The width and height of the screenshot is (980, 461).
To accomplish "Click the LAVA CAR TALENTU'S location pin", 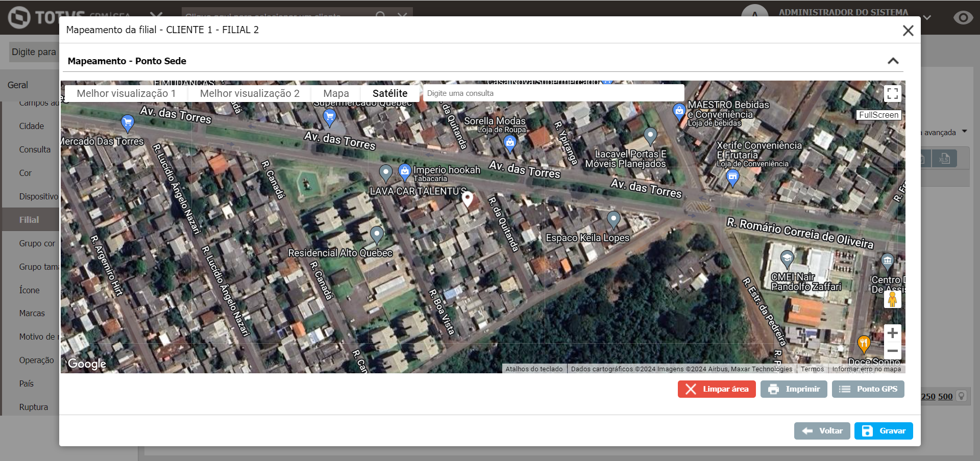I will pos(386,173).
